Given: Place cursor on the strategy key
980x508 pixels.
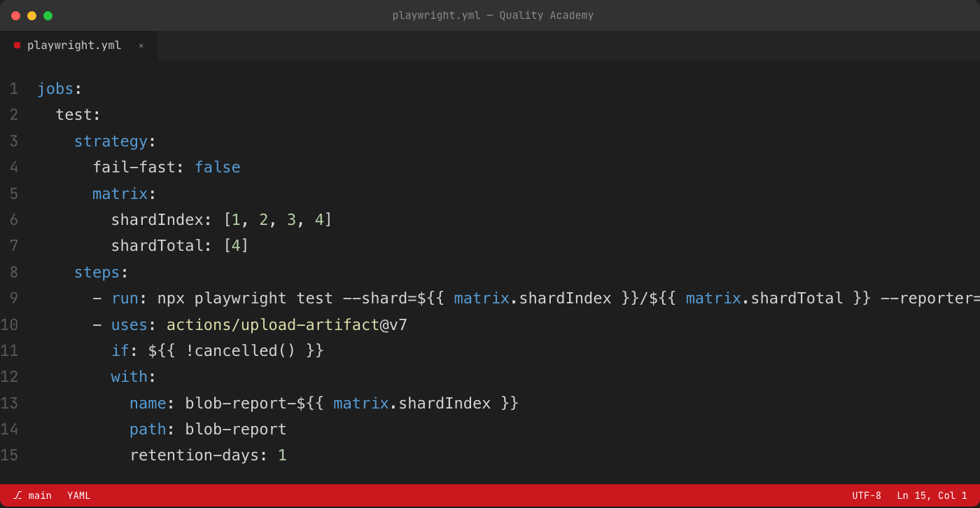Looking at the screenshot, I should click(111, 142).
